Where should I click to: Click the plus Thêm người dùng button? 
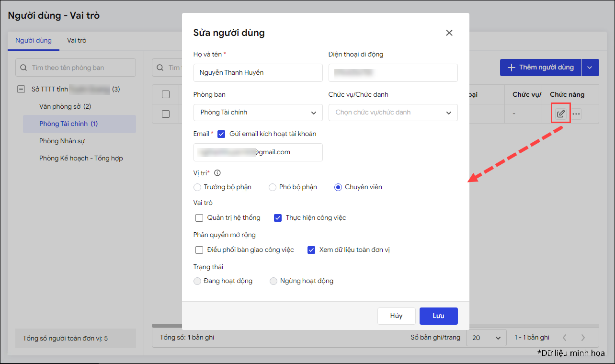click(541, 68)
